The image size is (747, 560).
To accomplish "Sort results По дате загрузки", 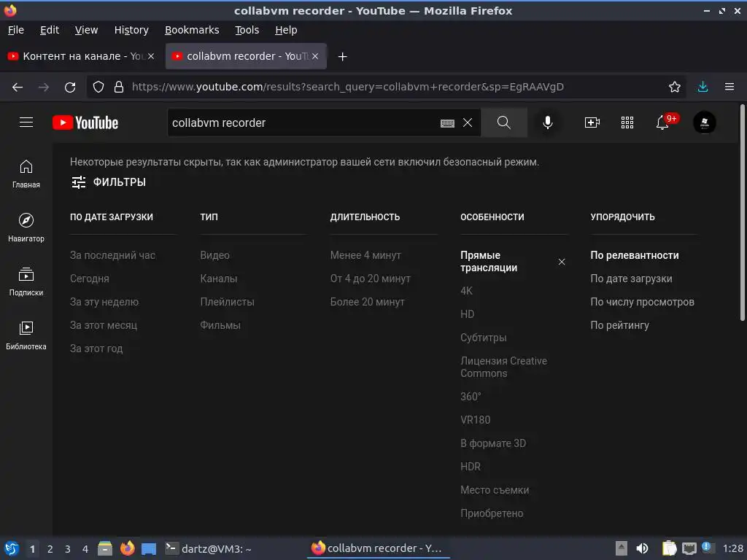I will [631, 279].
